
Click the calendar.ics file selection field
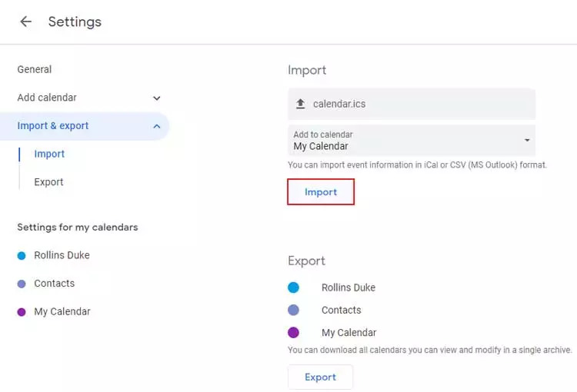pyautogui.click(x=412, y=104)
